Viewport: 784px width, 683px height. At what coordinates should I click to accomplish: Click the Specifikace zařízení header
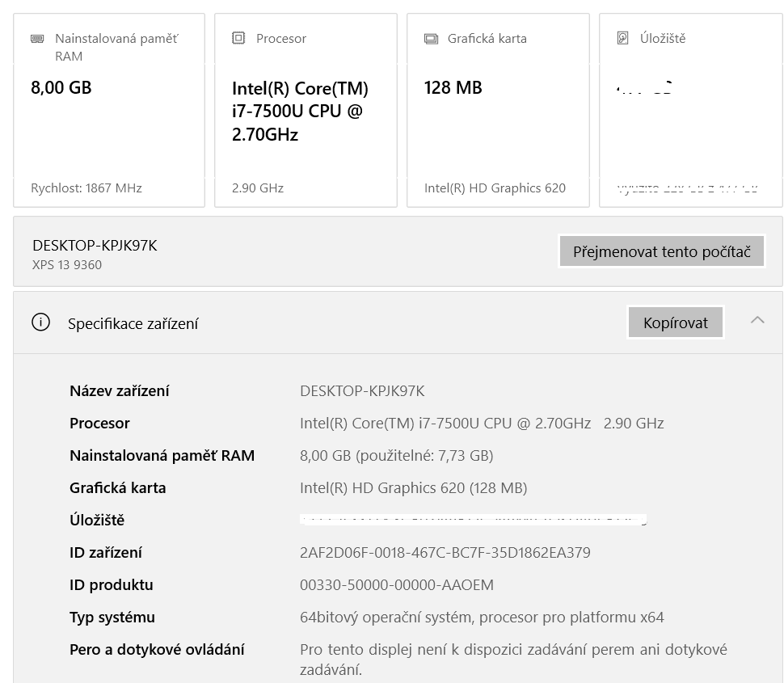133,323
